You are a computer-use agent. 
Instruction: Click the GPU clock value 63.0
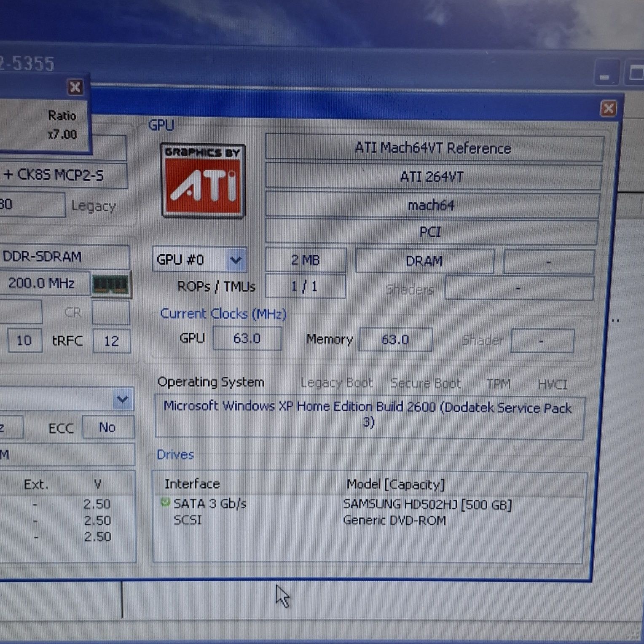coord(247,338)
